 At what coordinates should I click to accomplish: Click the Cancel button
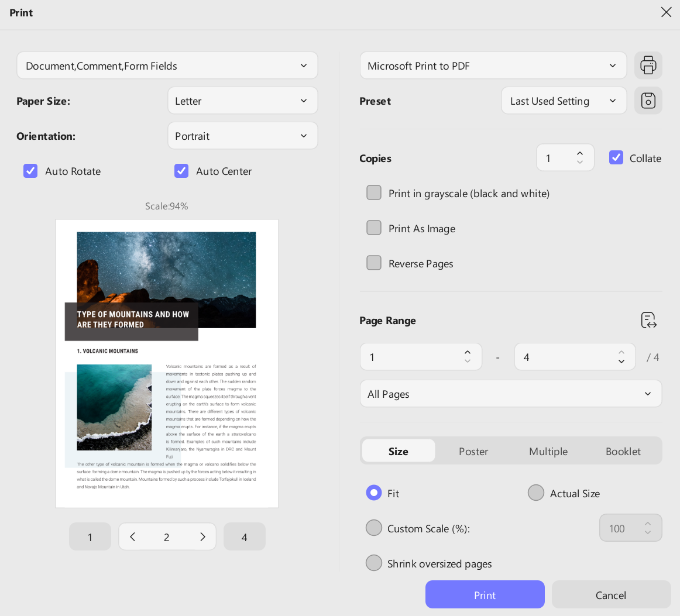tap(610, 595)
